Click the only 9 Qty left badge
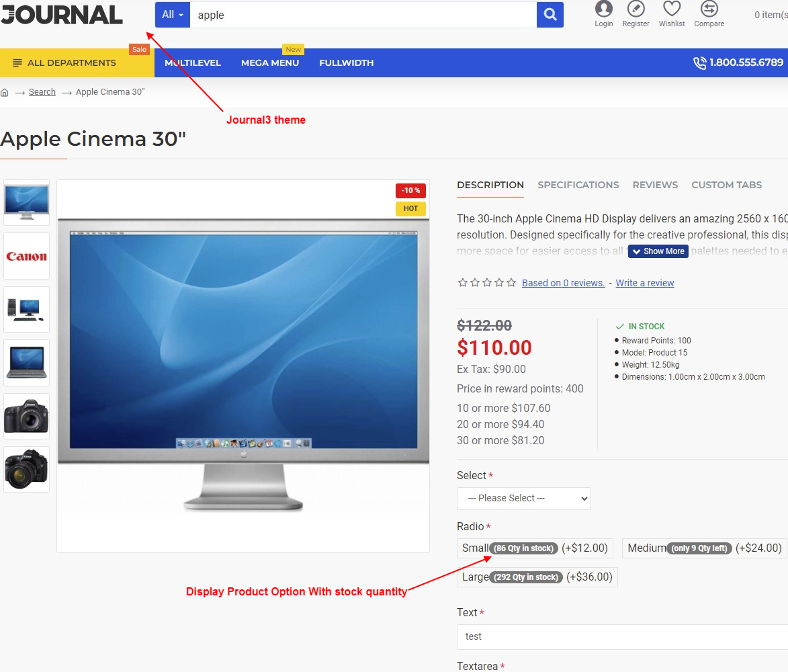This screenshot has width=788, height=672. point(699,548)
